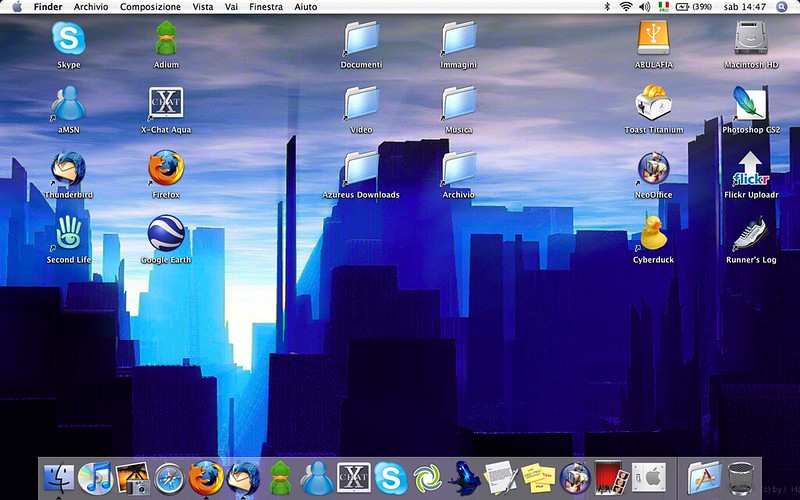Open the volume control in menu bar
800x500 pixels.
644,7
